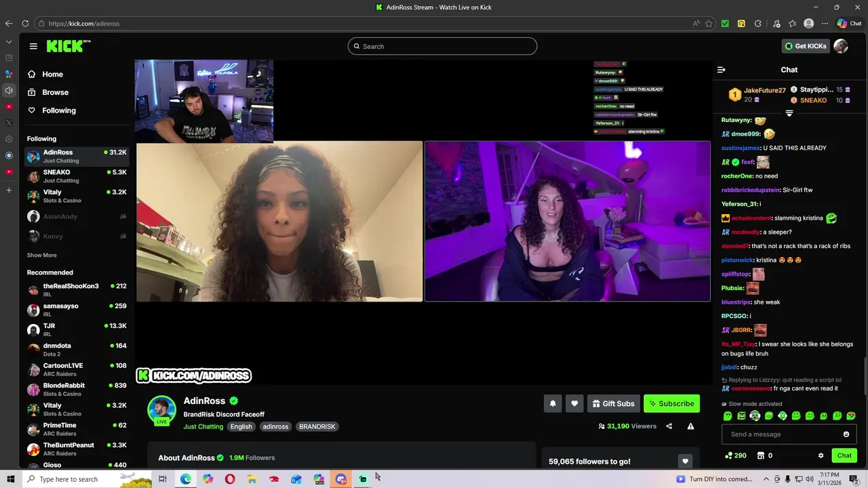Select AdinRoss in the Following list
The height and width of the screenshot is (488, 868).
pos(77,157)
